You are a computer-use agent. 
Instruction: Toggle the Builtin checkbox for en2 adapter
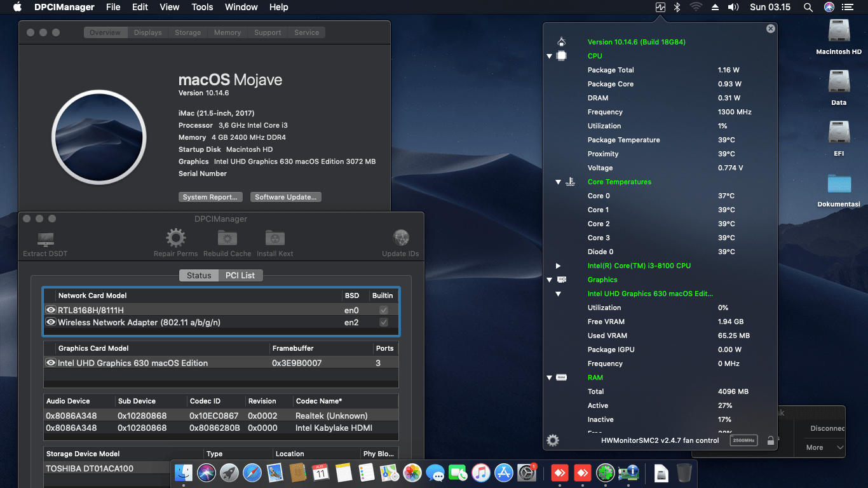pyautogui.click(x=384, y=322)
